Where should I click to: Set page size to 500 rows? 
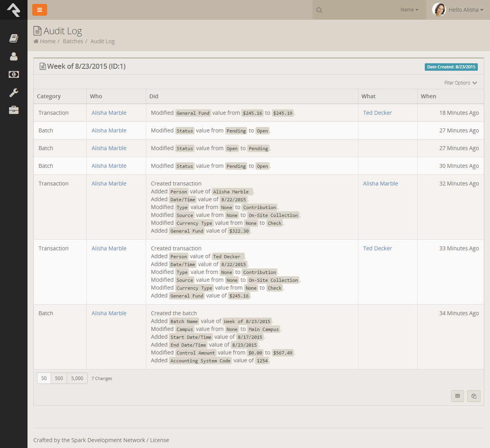point(59,378)
